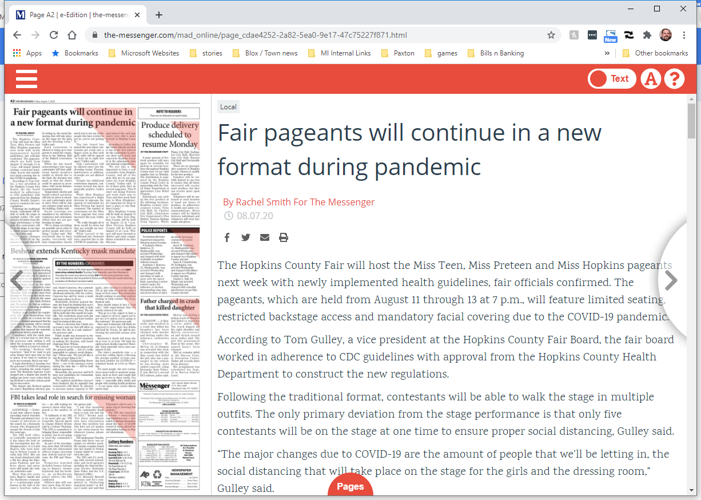Open the hamburger menu in red header
Viewport: 701px width, 500px height.
(x=26, y=79)
